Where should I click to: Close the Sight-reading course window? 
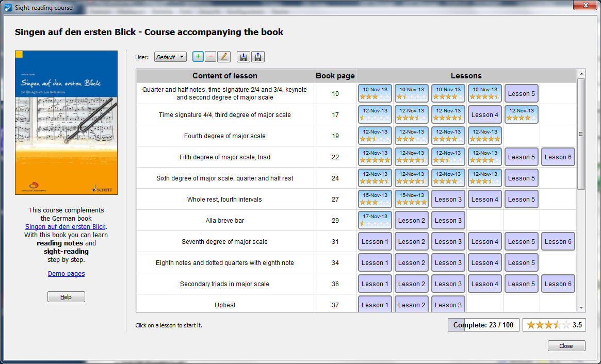pos(586,5)
